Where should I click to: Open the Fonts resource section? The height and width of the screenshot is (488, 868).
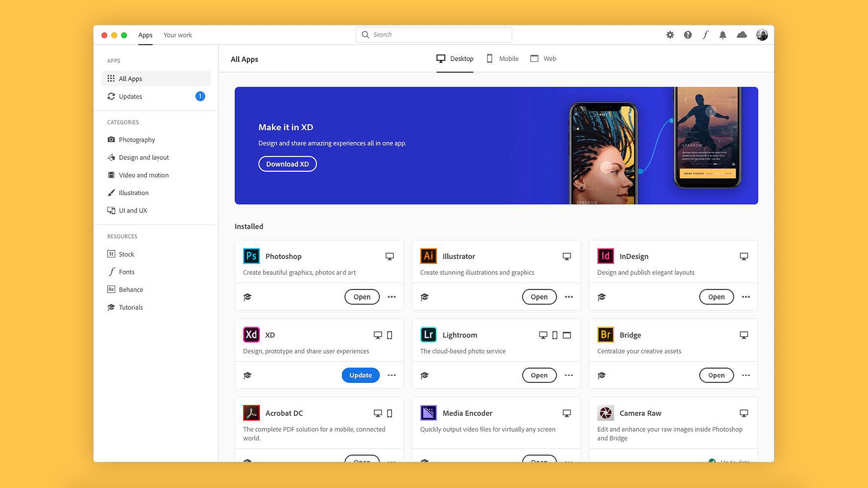[x=126, y=272]
